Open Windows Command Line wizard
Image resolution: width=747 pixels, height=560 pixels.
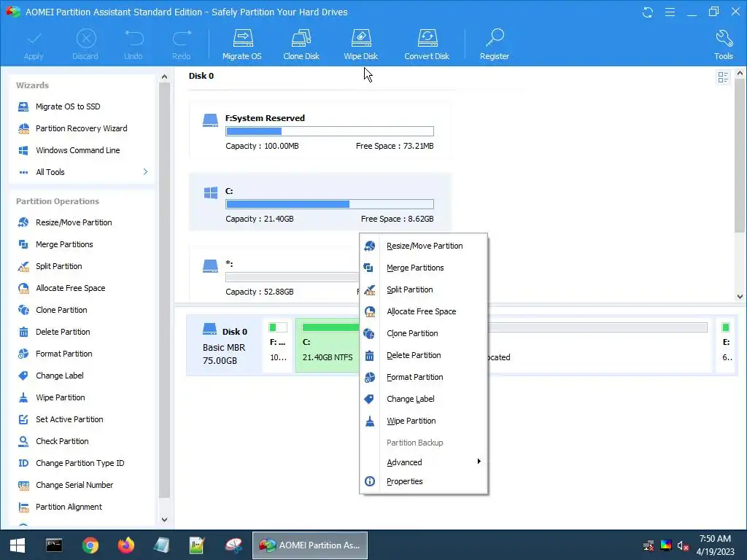pos(69,150)
